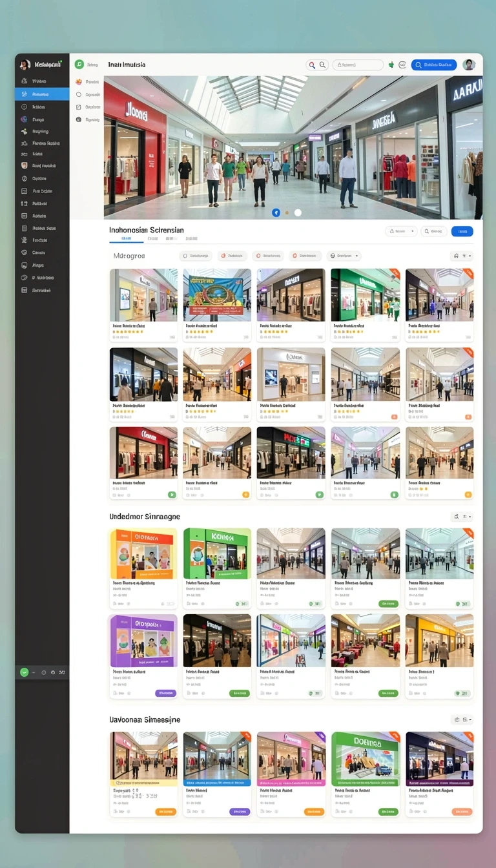Image resolution: width=496 pixels, height=868 pixels.
Task: Click the blue button right of section heading
Action: click(462, 231)
